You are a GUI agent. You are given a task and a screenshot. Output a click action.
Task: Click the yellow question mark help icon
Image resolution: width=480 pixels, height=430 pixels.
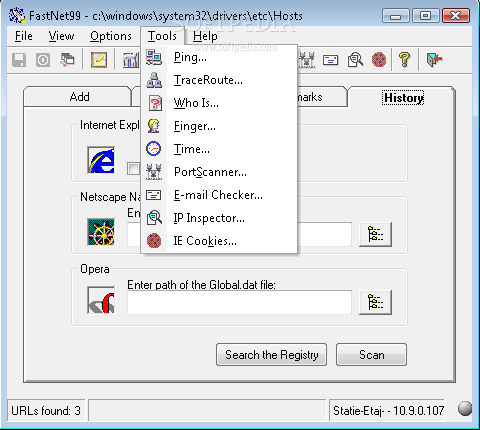404,60
